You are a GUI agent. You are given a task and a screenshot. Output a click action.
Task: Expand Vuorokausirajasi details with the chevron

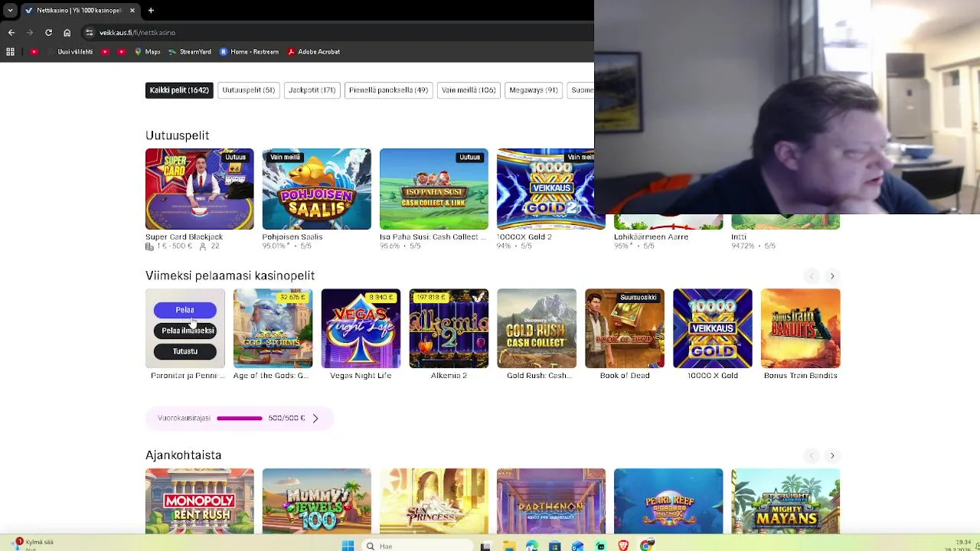click(315, 418)
